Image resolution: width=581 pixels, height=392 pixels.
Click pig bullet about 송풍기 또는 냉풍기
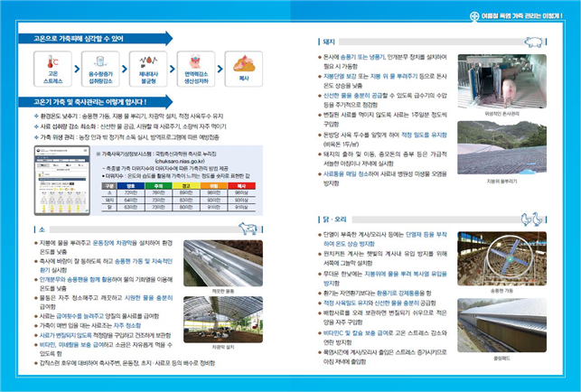pyautogui.click(x=383, y=61)
